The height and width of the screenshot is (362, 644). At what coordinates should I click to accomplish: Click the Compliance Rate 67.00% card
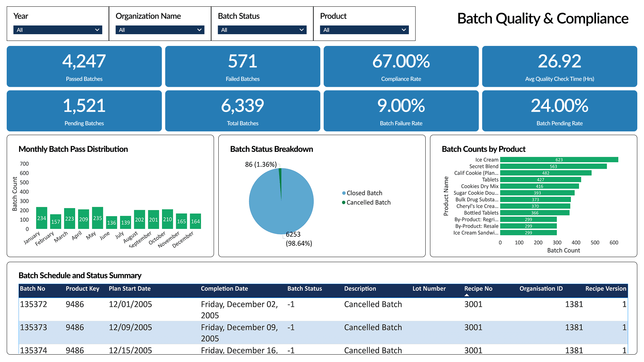401,66
